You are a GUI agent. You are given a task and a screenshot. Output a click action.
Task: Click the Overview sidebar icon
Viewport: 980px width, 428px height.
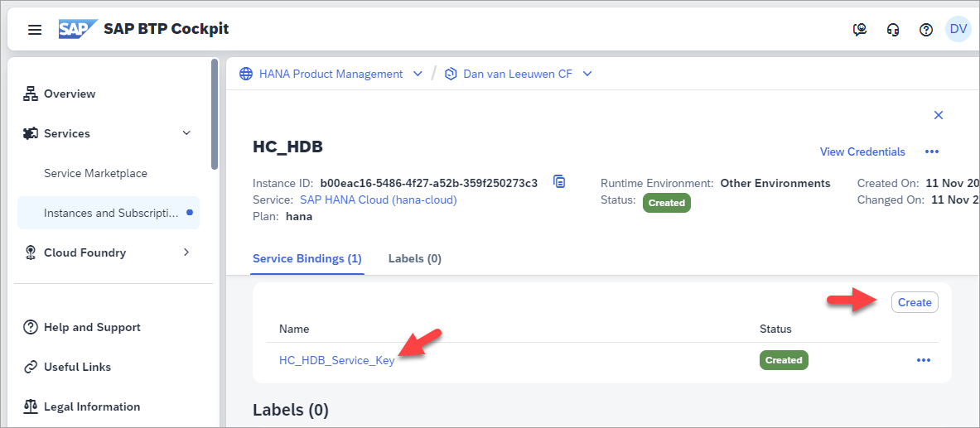point(30,94)
